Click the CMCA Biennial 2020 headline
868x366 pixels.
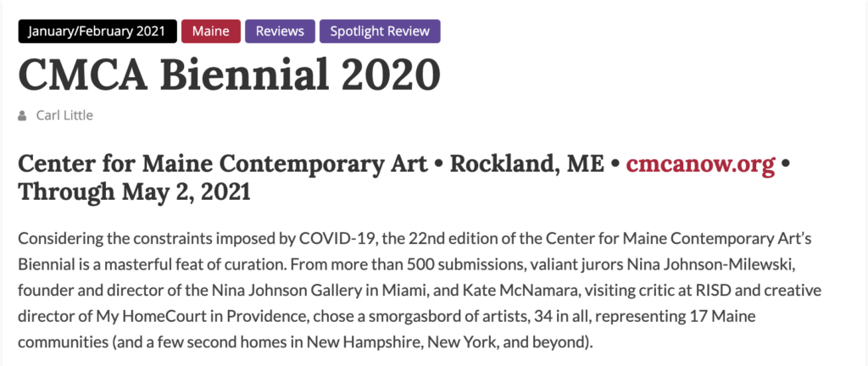pyautogui.click(x=229, y=74)
